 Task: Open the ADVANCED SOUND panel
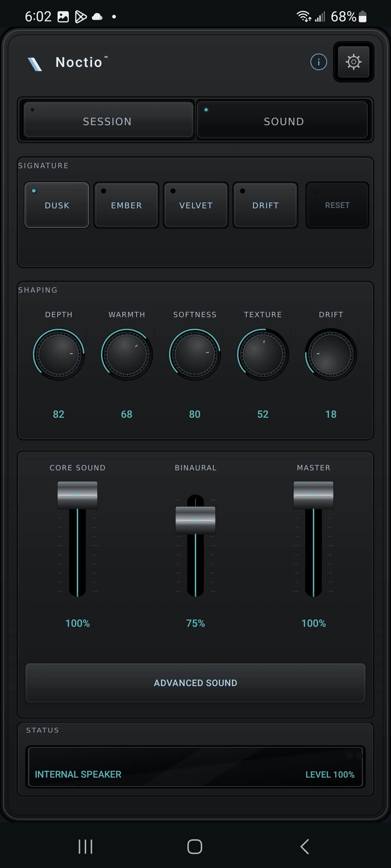pos(195,683)
